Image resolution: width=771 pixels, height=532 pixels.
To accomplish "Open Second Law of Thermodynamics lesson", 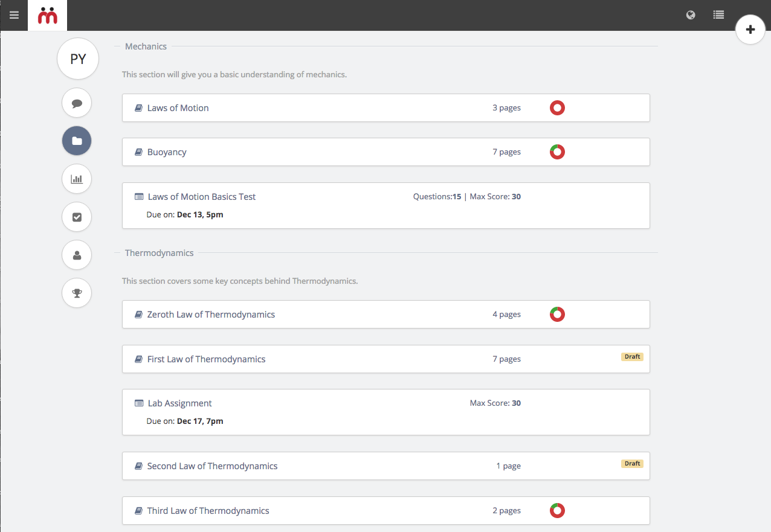I will tap(386, 466).
